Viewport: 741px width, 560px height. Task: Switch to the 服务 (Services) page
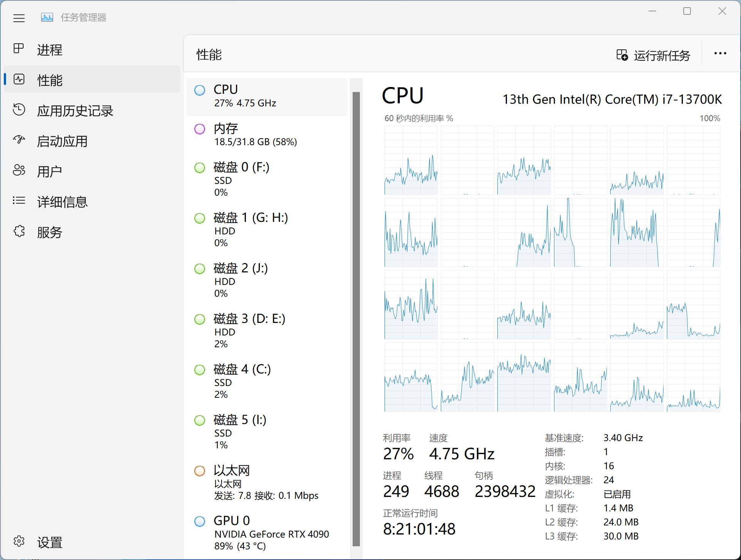(92, 232)
